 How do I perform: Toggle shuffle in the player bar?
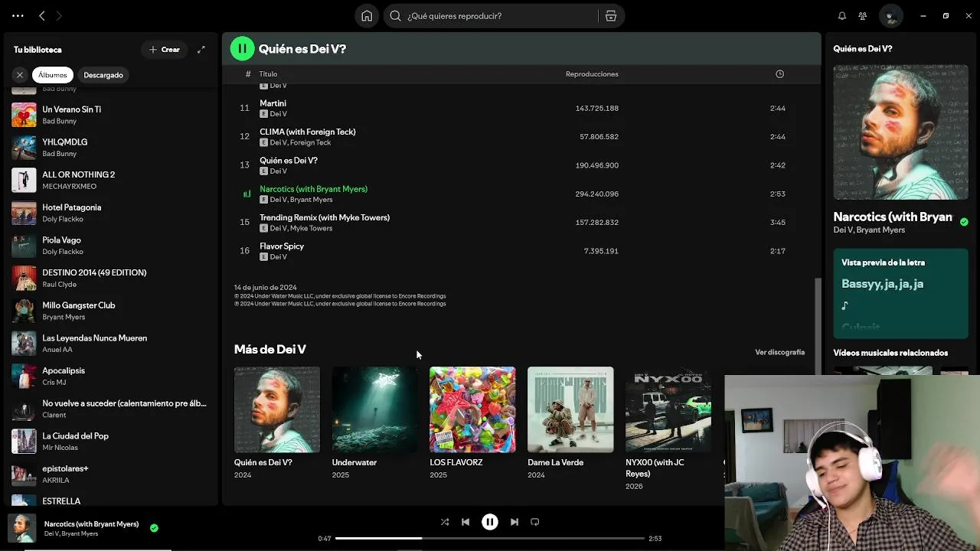445,522
